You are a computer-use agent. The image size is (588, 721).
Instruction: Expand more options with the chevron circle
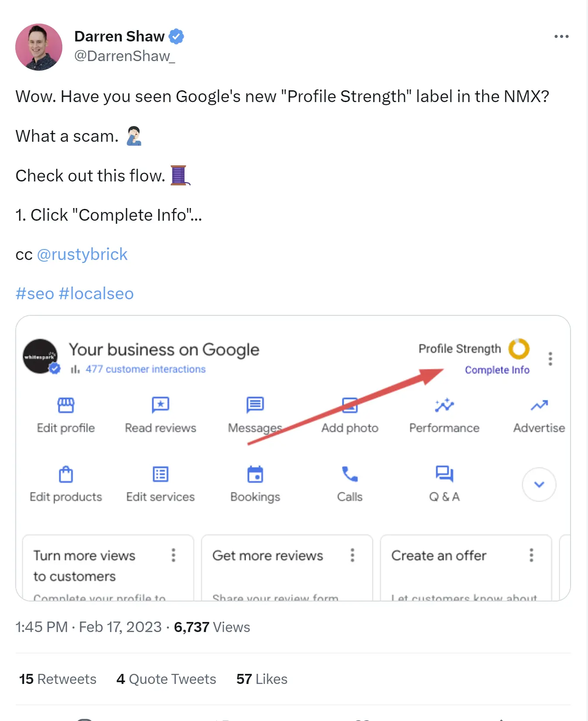539,484
